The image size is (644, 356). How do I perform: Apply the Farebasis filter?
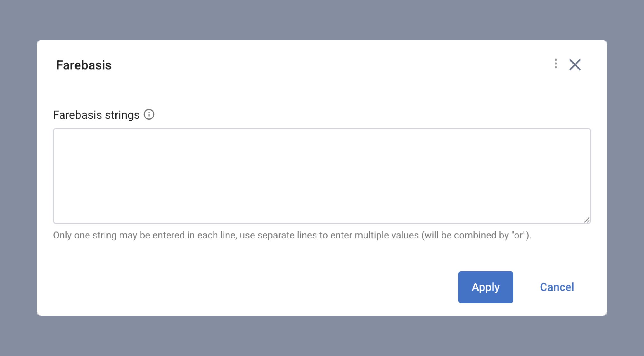[486, 287]
